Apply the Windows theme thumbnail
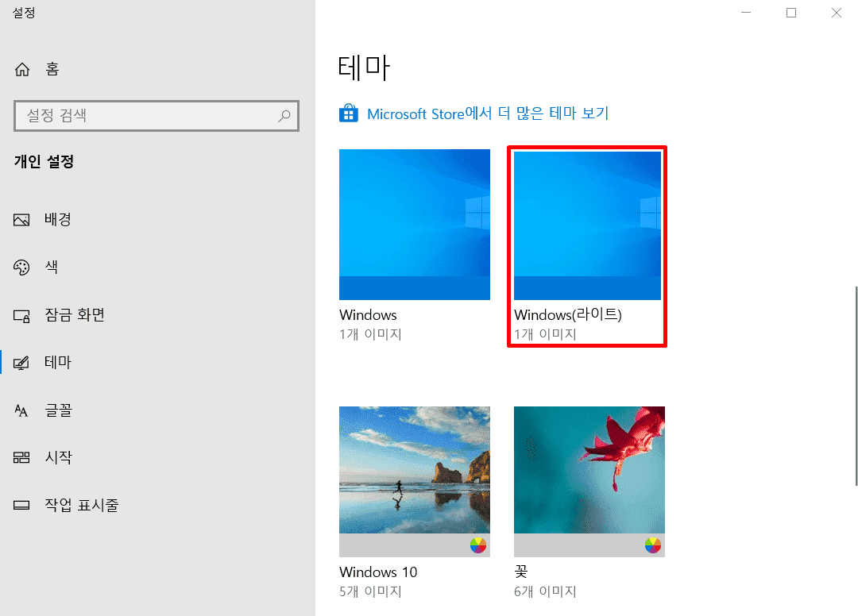 tap(414, 224)
